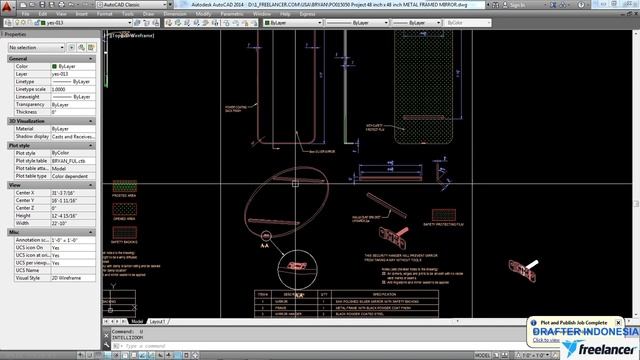Click the Help question mark icon
The width and height of the screenshot is (640, 360).
[581, 4]
